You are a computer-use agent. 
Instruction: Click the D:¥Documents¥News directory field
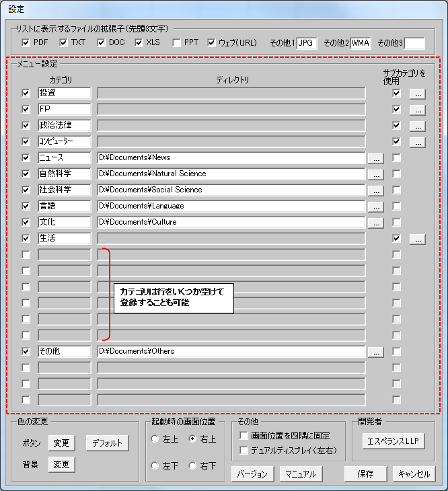pos(231,157)
